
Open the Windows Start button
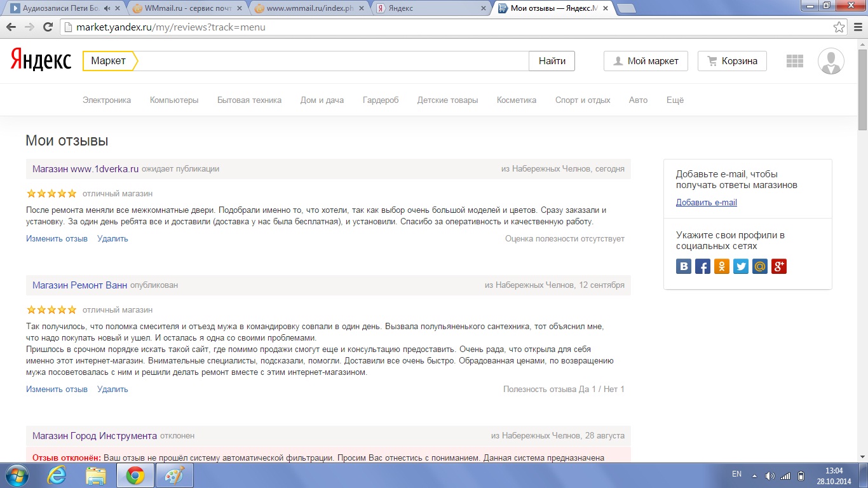point(17,475)
